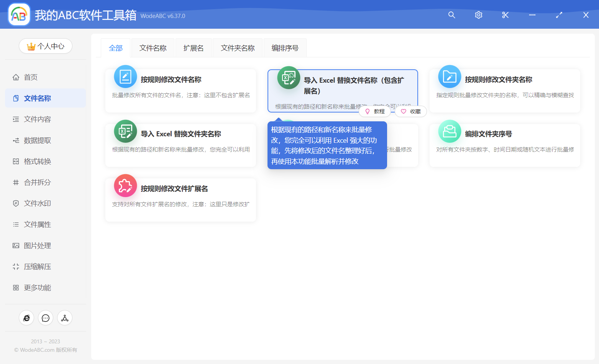
Task: Open the settings gear in the title bar
Action: pyautogui.click(x=478, y=15)
